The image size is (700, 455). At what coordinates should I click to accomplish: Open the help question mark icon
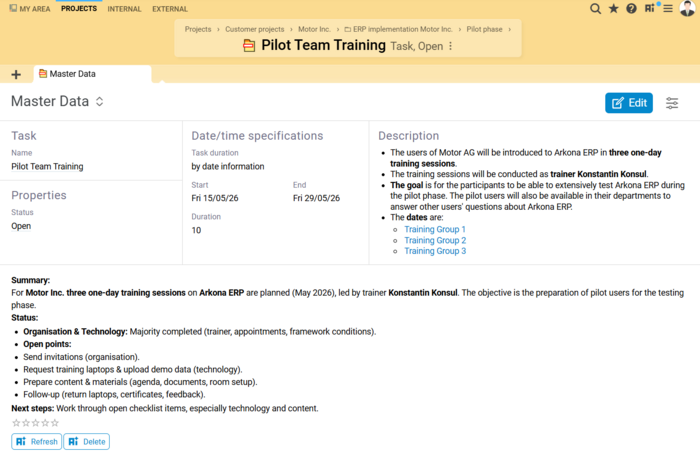pyautogui.click(x=631, y=8)
